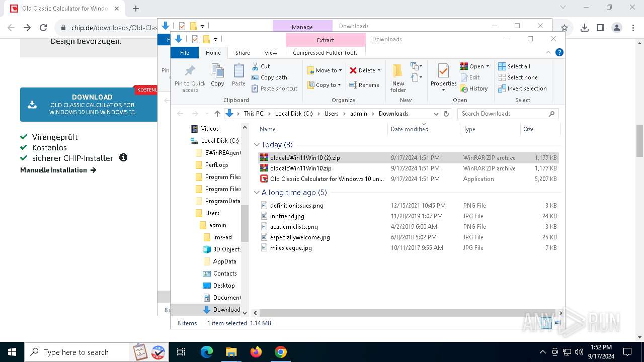
Task: Sort files by Date modified column
Action: 424,129
